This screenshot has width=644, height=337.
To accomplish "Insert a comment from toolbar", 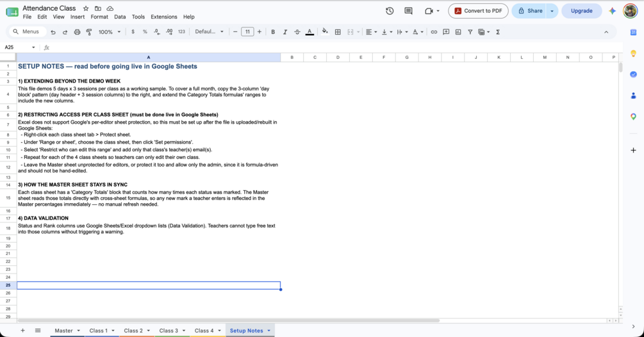I will click(446, 31).
